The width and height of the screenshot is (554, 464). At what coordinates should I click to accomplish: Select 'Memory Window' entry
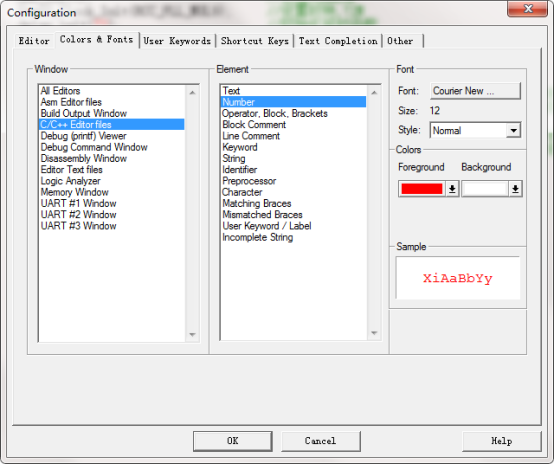pyautogui.click(x=111, y=192)
